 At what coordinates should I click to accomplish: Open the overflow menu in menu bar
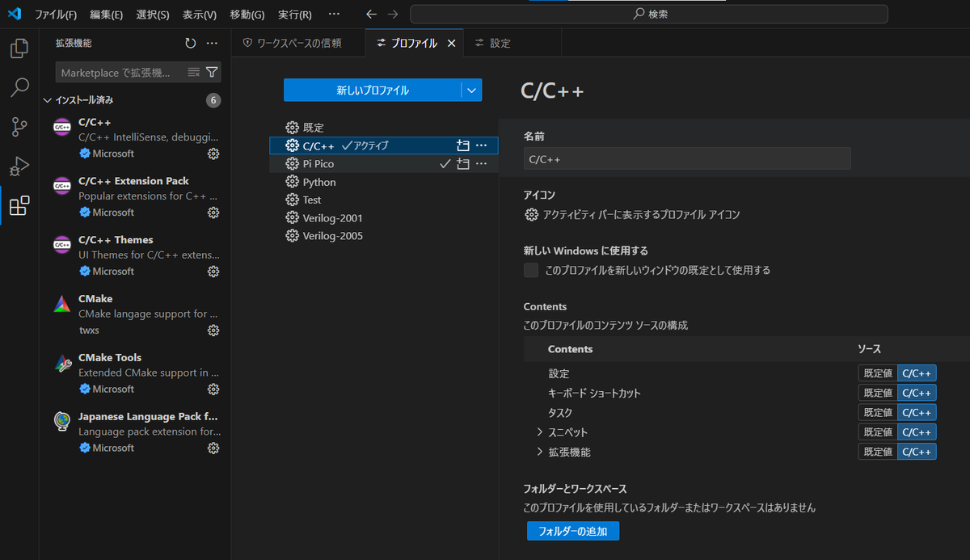coord(334,14)
